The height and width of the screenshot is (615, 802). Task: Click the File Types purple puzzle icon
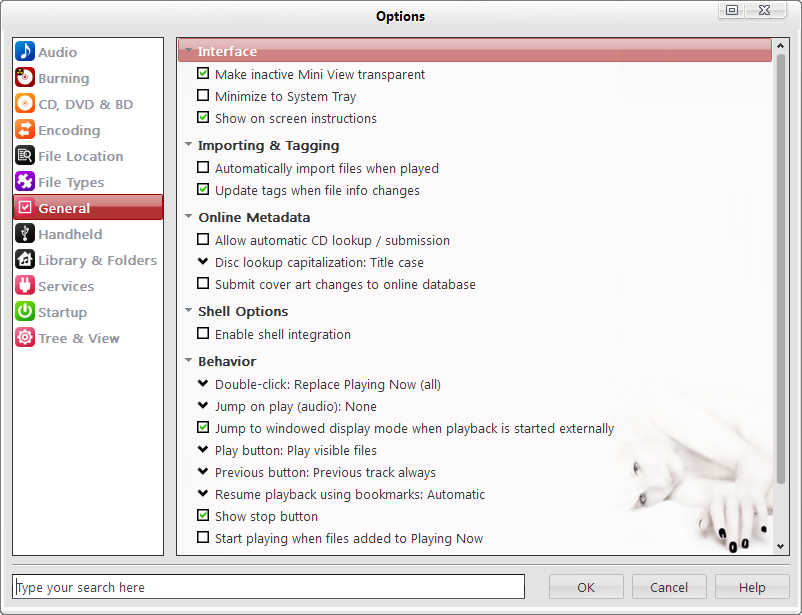[x=25, y=181]
